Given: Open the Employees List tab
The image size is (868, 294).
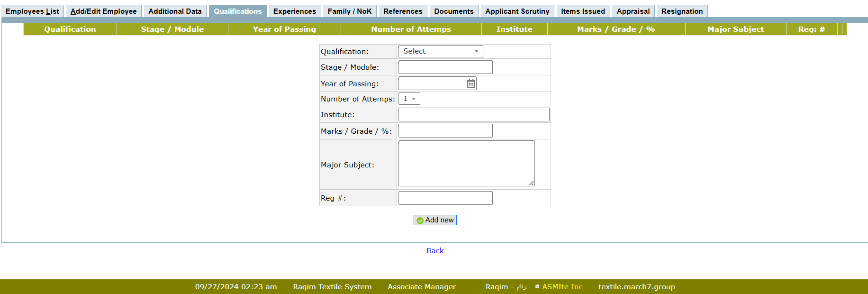Looking at the screenshot, I should pos(32,11).
